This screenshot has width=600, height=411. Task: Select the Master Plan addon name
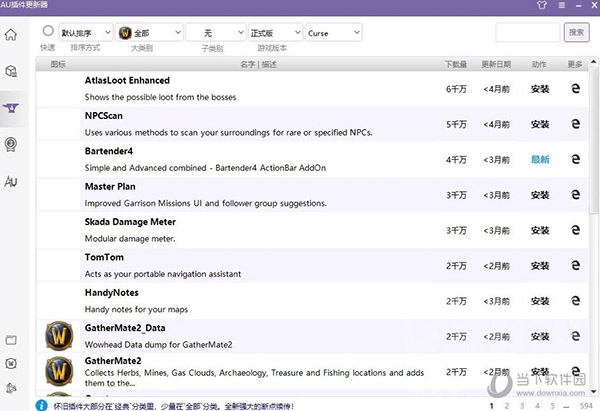pyautogui.click(x=110, y=186)
